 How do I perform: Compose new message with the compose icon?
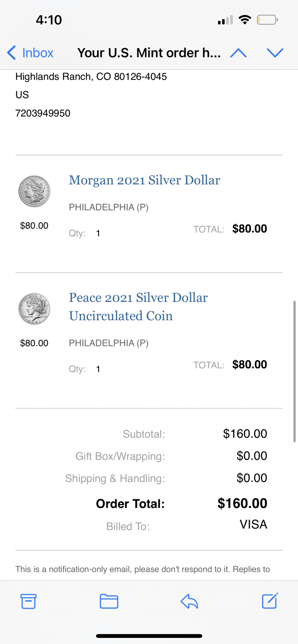pyautogui.click(x=270, y=601)
